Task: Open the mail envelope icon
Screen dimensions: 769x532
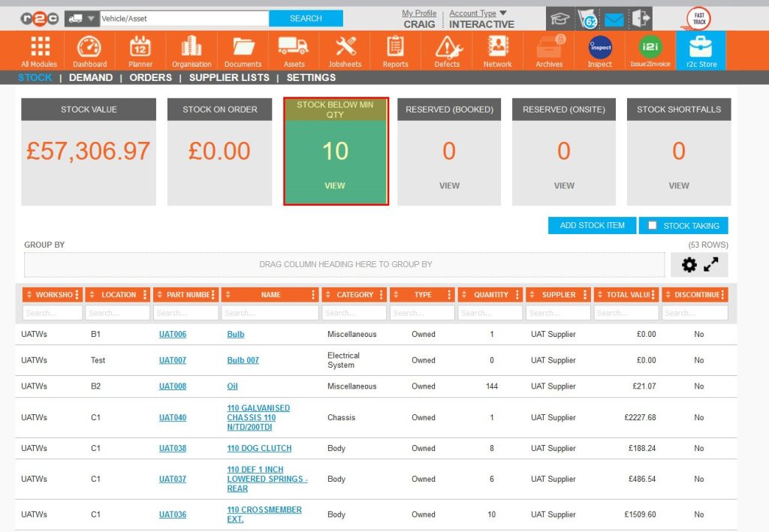Action: click(614, 19)
